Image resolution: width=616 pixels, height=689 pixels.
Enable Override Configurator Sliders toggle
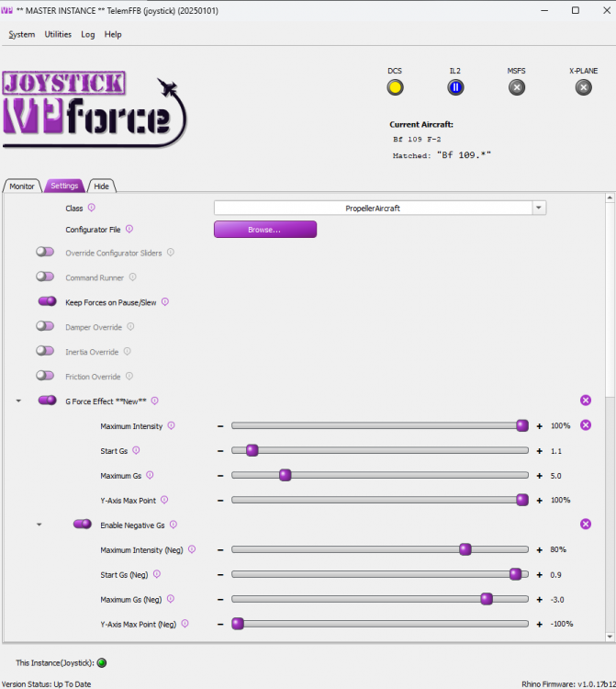(45, 252)
